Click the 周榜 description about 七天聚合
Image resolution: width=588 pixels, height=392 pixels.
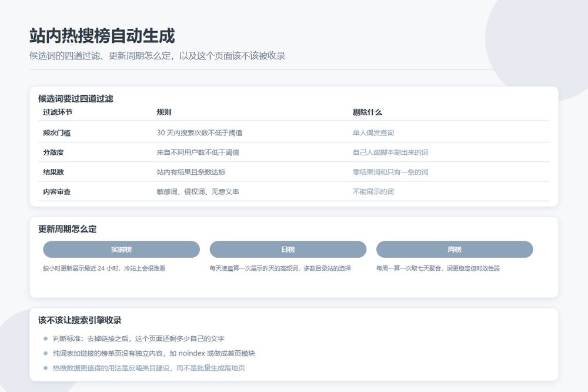[x=438, y=268]
